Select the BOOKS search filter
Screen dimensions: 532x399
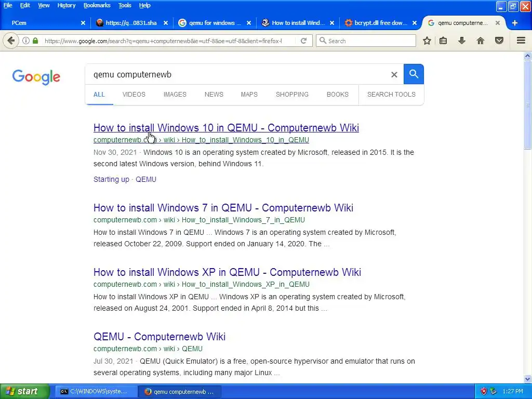click(337, 95)
